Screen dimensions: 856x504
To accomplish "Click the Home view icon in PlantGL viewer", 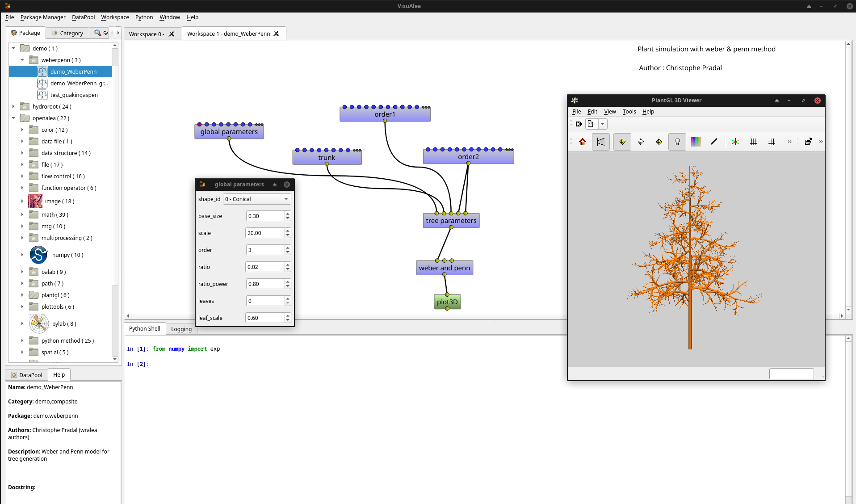I will tap(583, 142).
